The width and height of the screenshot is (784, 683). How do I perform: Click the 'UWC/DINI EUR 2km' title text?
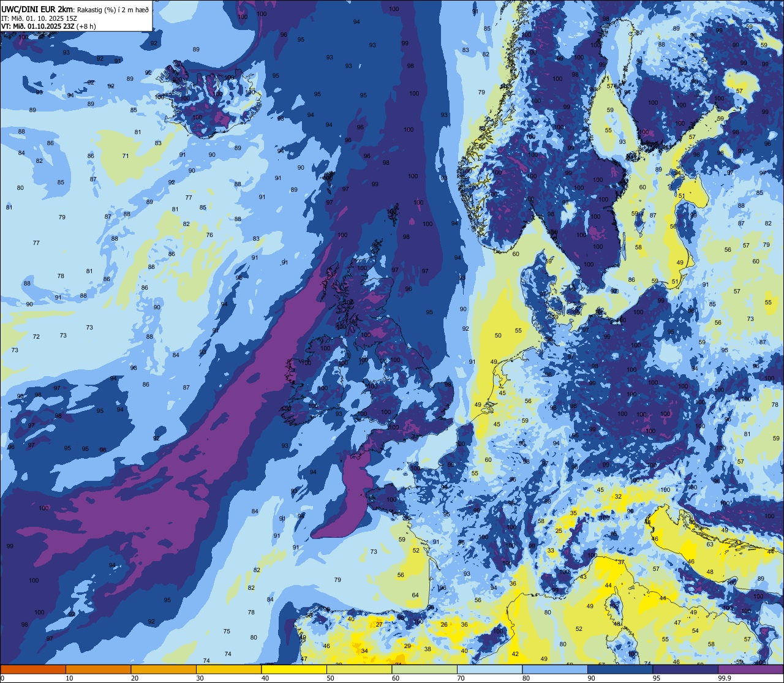[38, 9]
